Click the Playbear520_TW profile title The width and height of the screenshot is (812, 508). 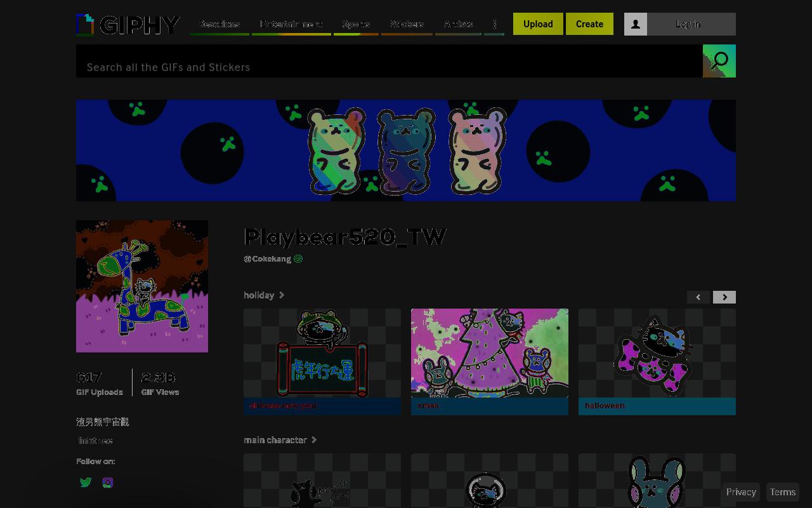345,237
